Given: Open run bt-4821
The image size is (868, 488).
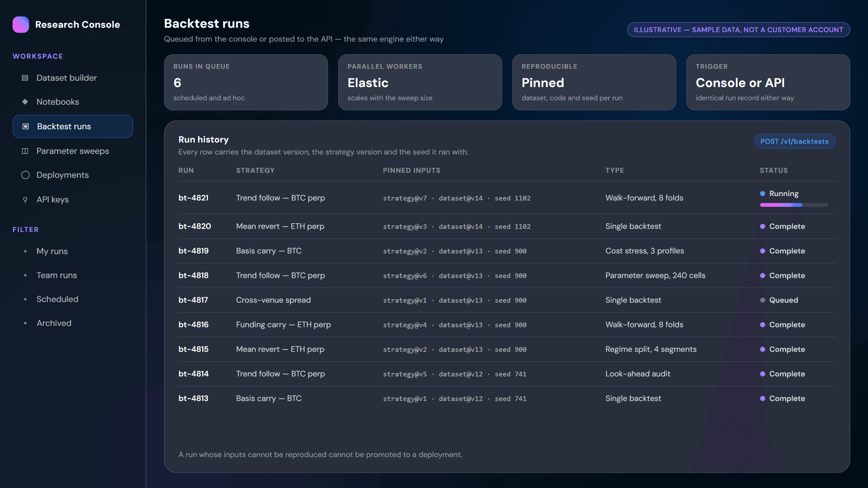Looking at the screenshot, I should [193, 198].
